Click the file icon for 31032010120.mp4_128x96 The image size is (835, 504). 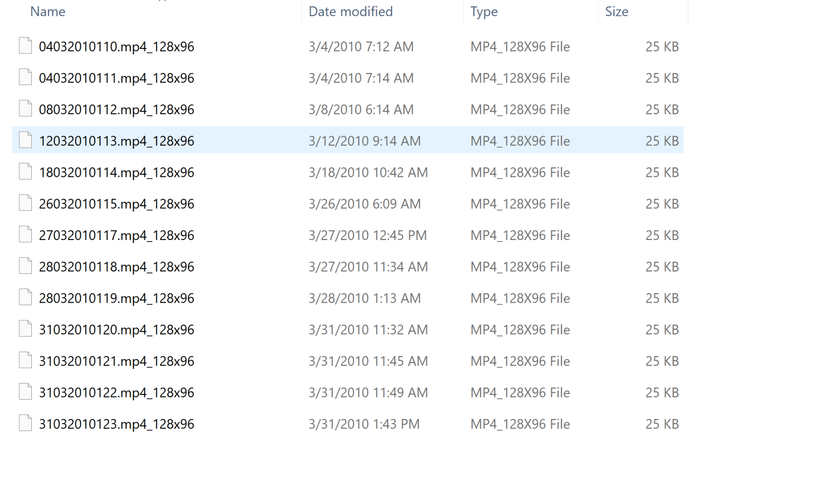[x=25, y=329]
